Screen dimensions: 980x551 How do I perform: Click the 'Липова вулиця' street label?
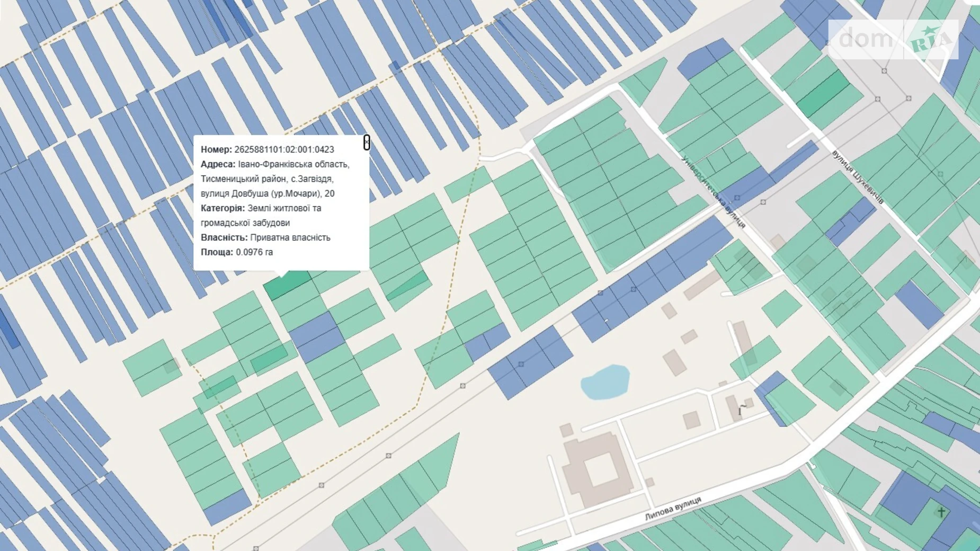[673, 509]
